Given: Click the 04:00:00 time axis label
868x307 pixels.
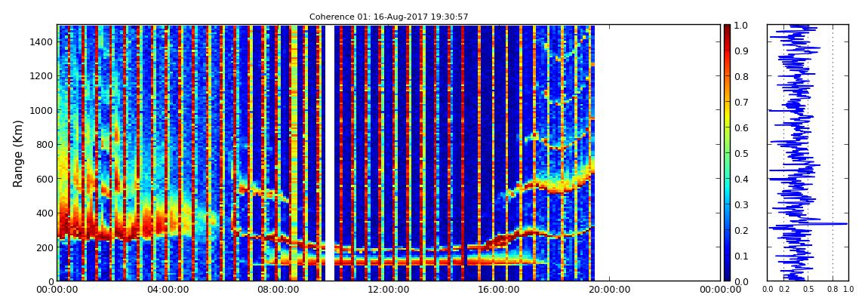Looking at the screenshot, I should pyautogui.click(x=168, y=290).
